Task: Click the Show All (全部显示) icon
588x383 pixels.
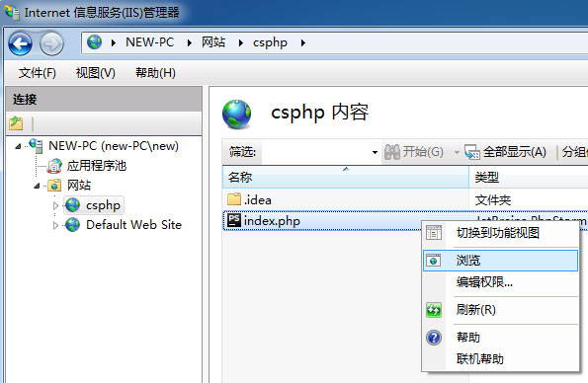Action: [471, 152]
